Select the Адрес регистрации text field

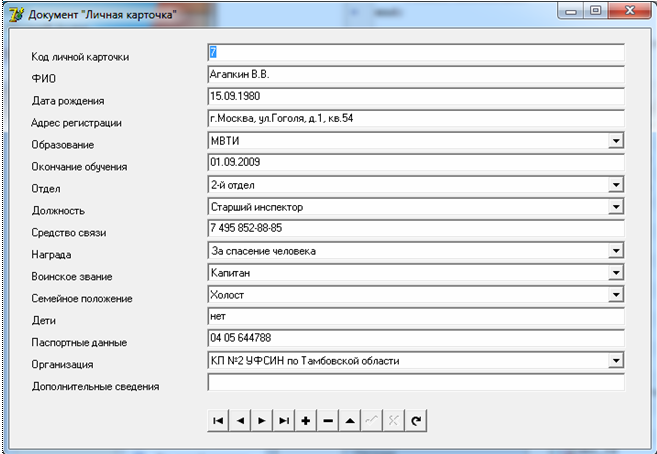point(414,119)
